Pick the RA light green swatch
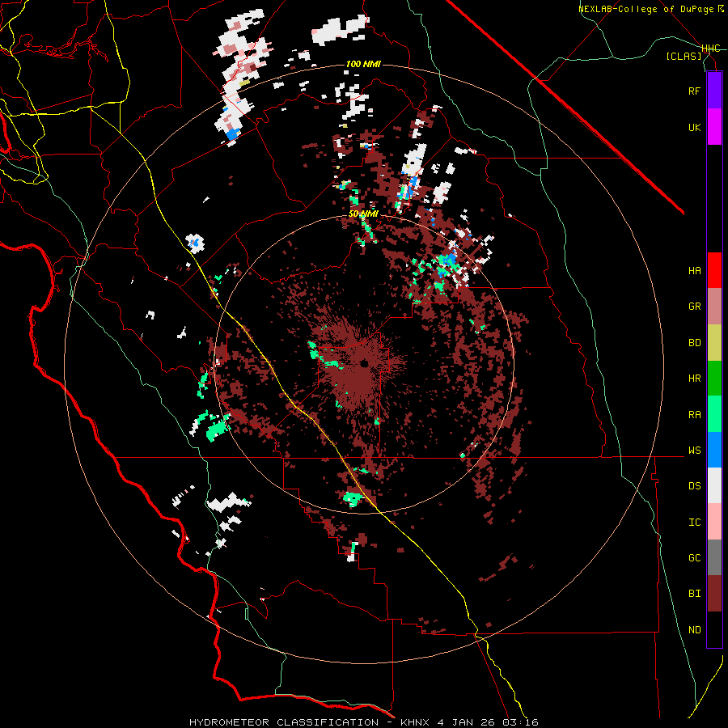728x728 pixels. click(x=714, y=414)
